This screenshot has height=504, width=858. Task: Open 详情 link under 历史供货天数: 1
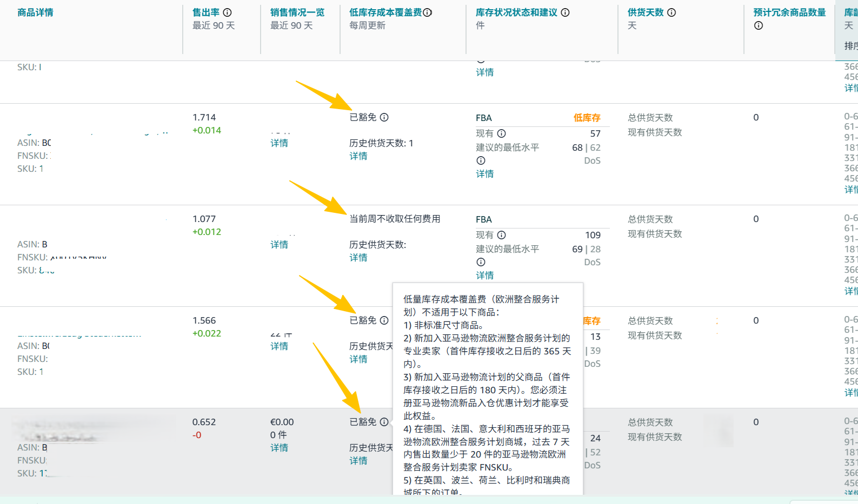358,156
